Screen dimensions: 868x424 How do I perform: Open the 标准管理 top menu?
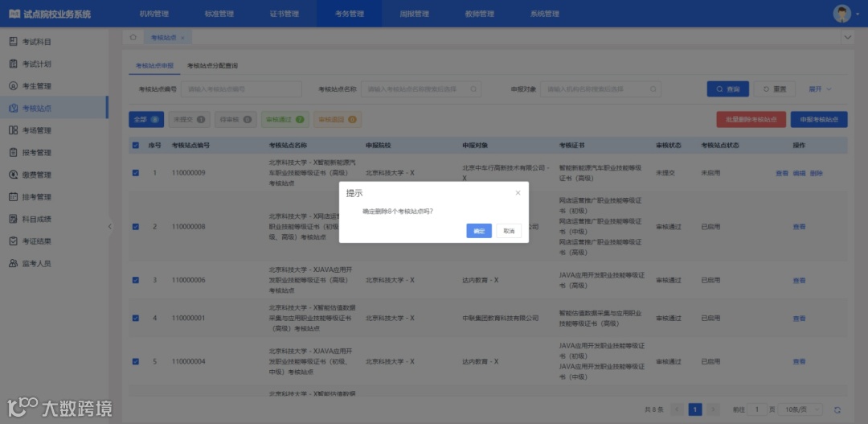click(219, 14)
